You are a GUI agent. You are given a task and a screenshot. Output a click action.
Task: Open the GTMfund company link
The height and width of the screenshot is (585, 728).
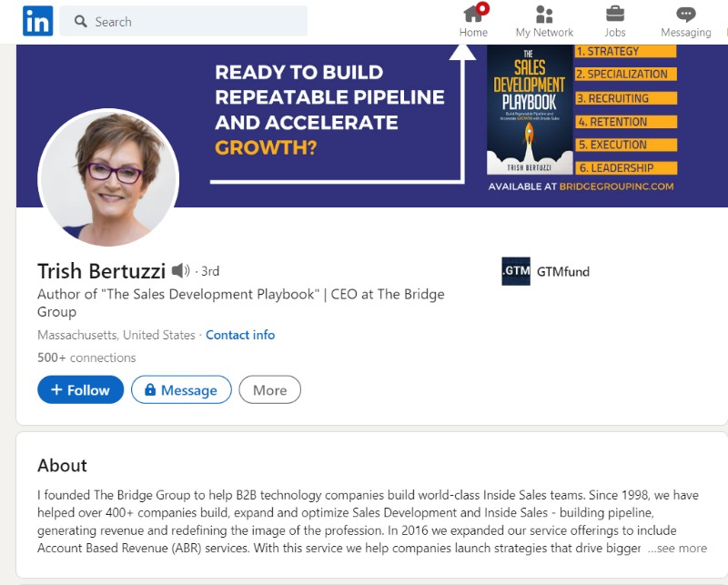coord(563,271)
